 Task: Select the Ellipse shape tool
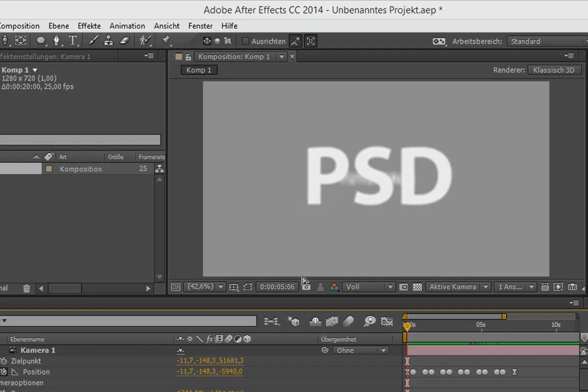(x=41, y=41)
